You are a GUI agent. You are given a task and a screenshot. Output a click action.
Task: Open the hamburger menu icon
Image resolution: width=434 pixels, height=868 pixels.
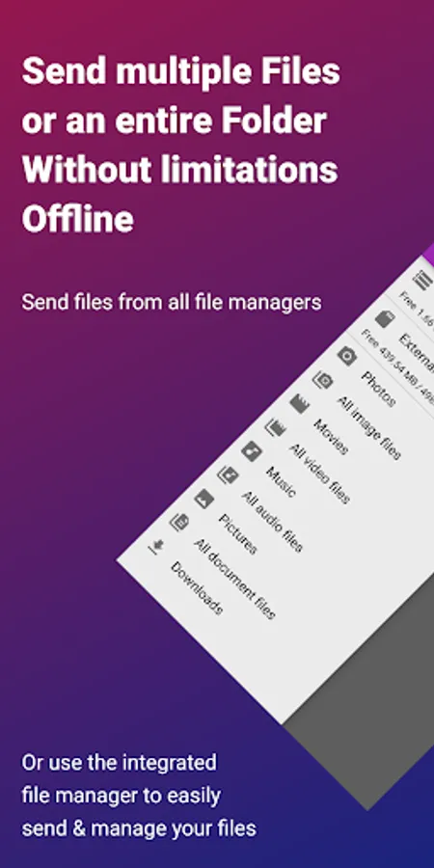click(425, 278)
